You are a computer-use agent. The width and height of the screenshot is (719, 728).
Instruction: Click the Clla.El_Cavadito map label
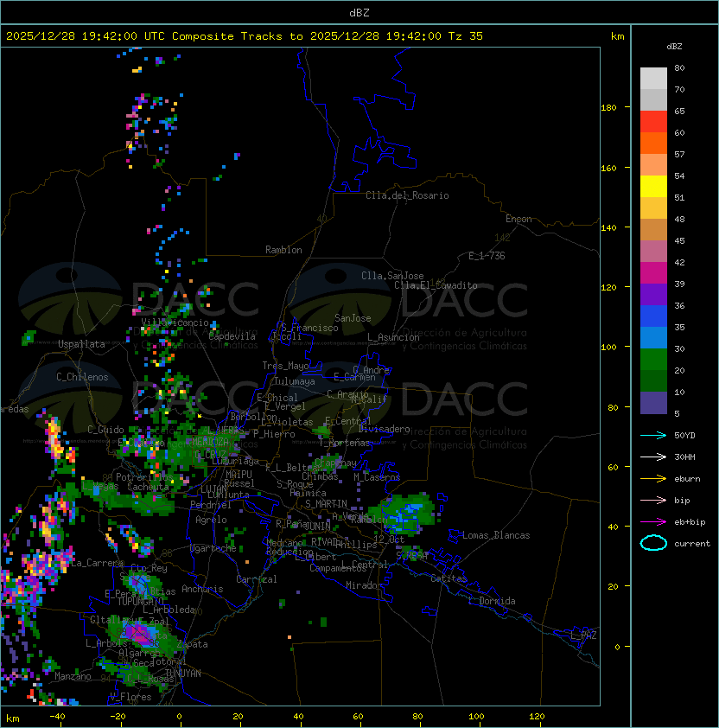click(x=436, y=285)
